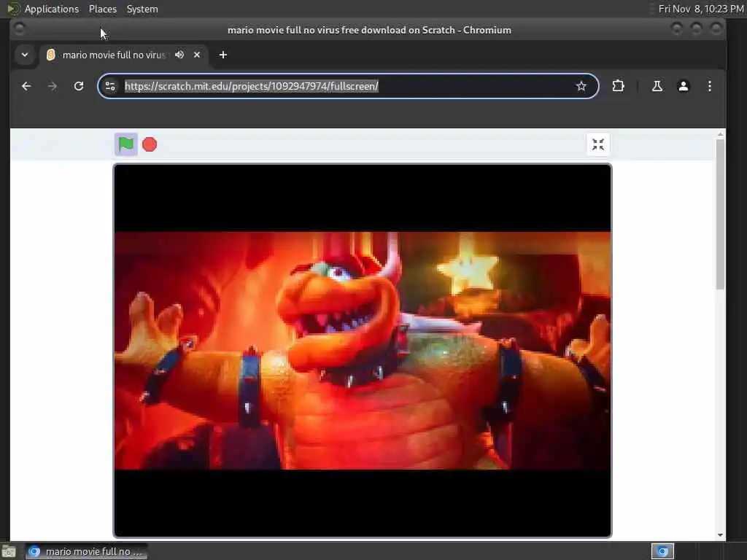Select mario movie taskbar window button

(x=87, y=551)
